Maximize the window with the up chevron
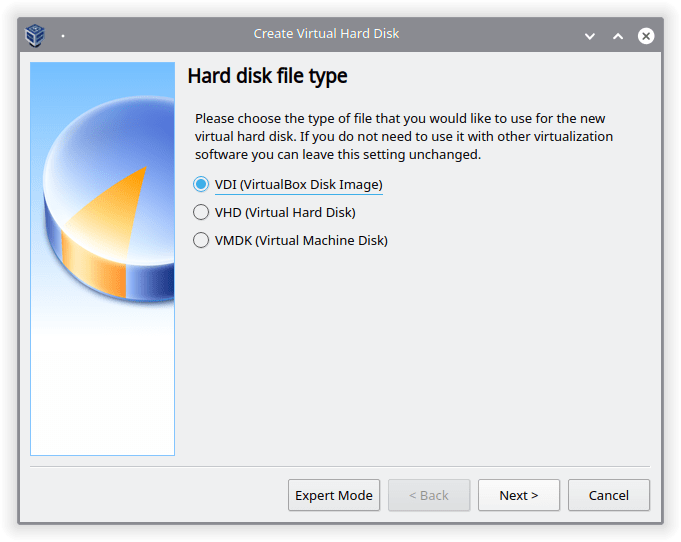The width and height of the screenshot is (681, 542). tap(618, 36)
